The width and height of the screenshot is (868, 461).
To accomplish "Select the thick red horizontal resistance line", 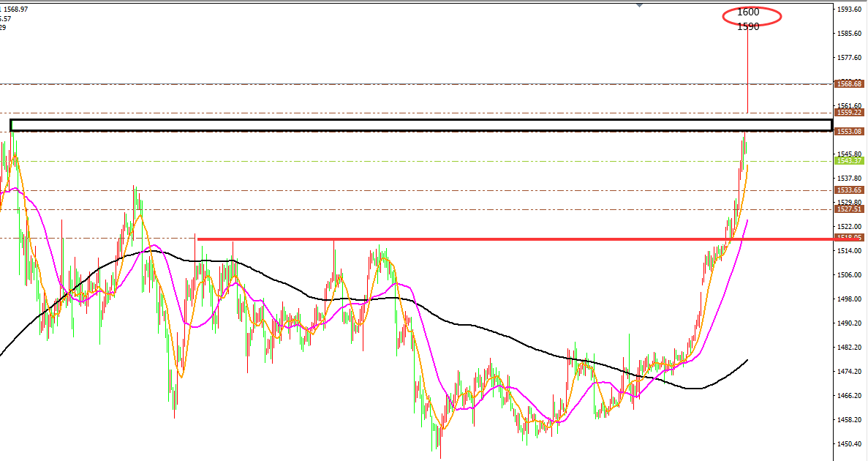I will click(x=512, y=239).
